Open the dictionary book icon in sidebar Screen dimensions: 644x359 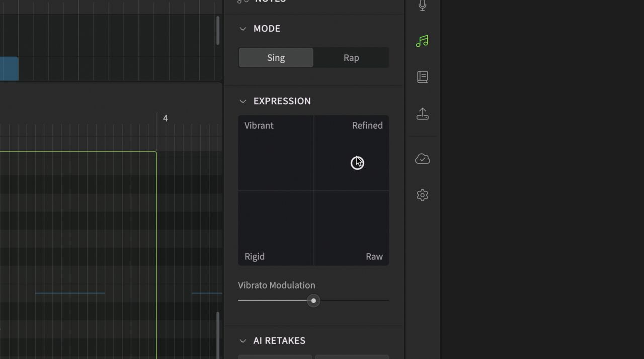422,77
